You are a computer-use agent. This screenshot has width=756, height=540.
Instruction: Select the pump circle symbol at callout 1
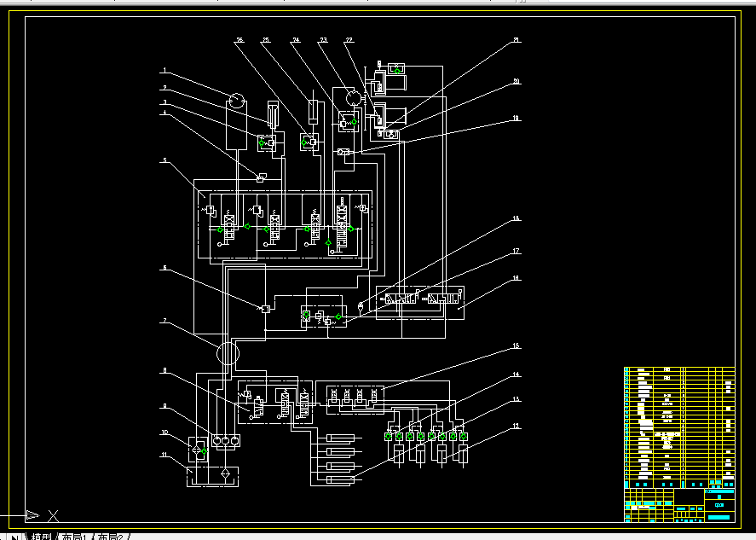[x=236, y=101]
